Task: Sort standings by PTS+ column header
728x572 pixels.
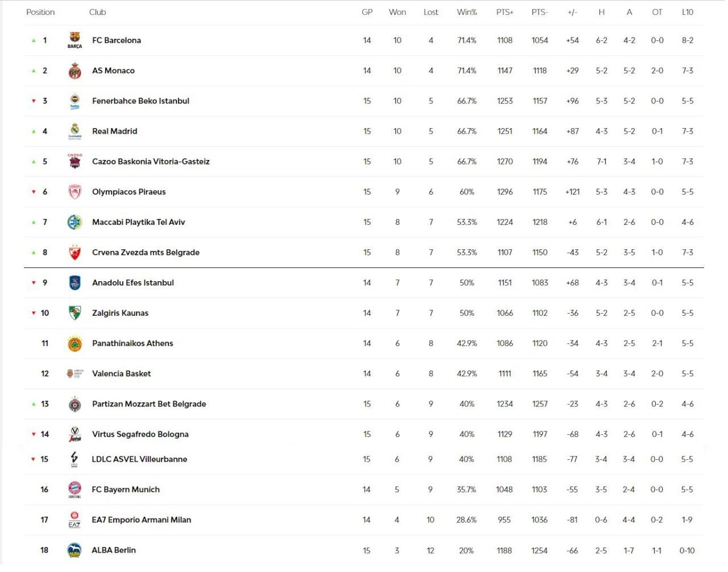Action: click(x=504, y=12)
